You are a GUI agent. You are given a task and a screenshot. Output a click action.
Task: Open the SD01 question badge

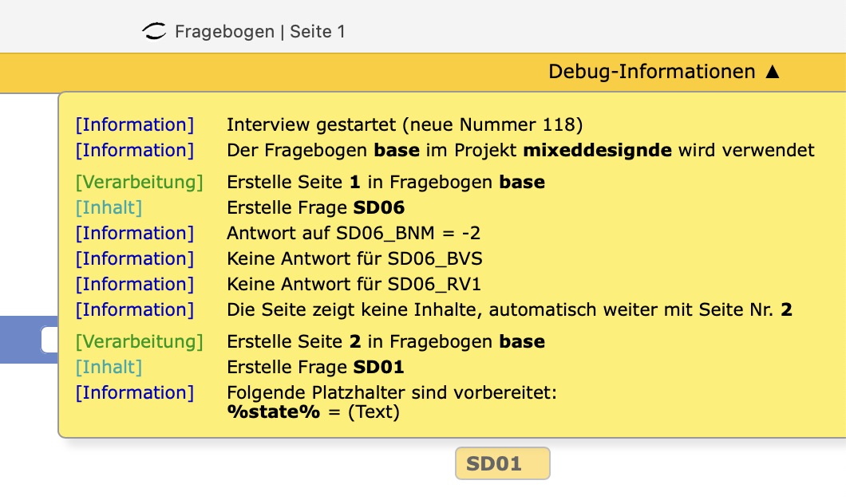click(502, 463)
